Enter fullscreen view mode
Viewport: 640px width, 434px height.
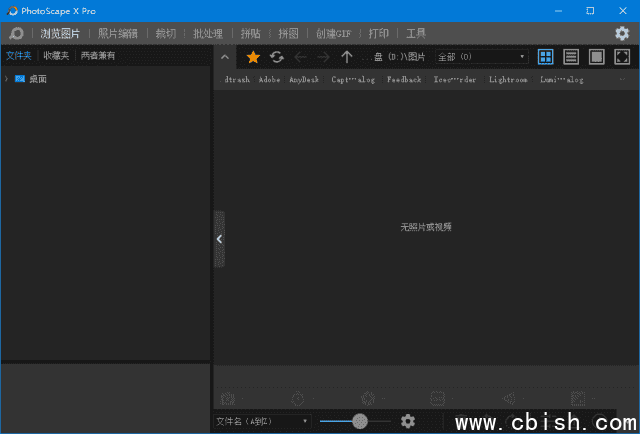click(622, 57)
